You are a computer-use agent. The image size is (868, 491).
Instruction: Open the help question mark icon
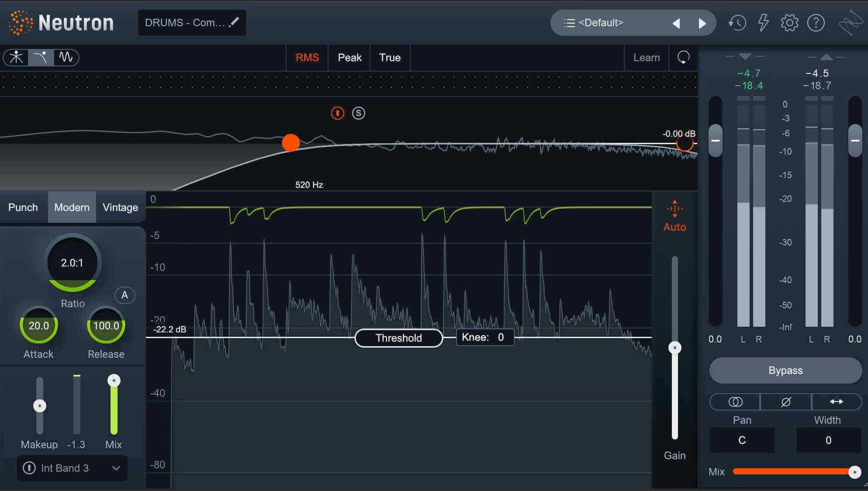coord(816,23)
